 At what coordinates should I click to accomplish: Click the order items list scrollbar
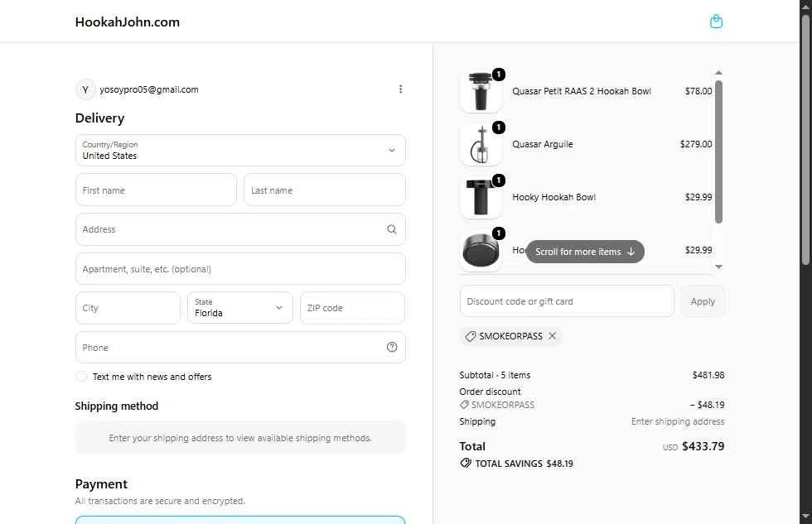click(x=718, y=151)
